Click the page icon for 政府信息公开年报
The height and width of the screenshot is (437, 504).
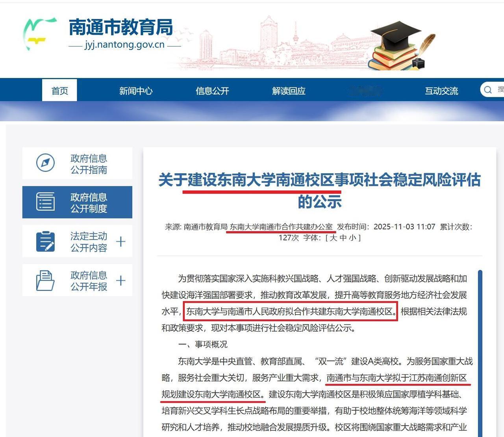pyautogui.click(x=44, y=280)
